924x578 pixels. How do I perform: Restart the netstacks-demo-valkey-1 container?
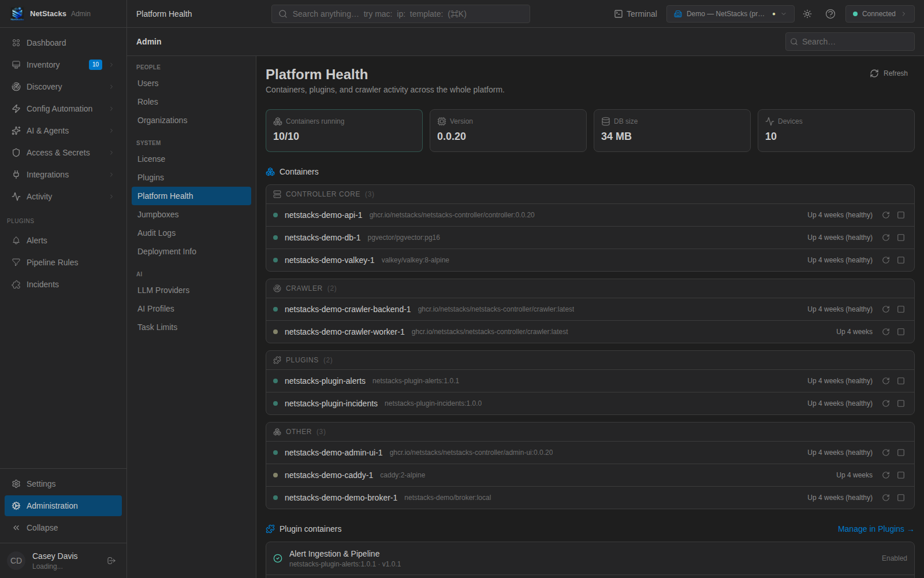(886, 260)
